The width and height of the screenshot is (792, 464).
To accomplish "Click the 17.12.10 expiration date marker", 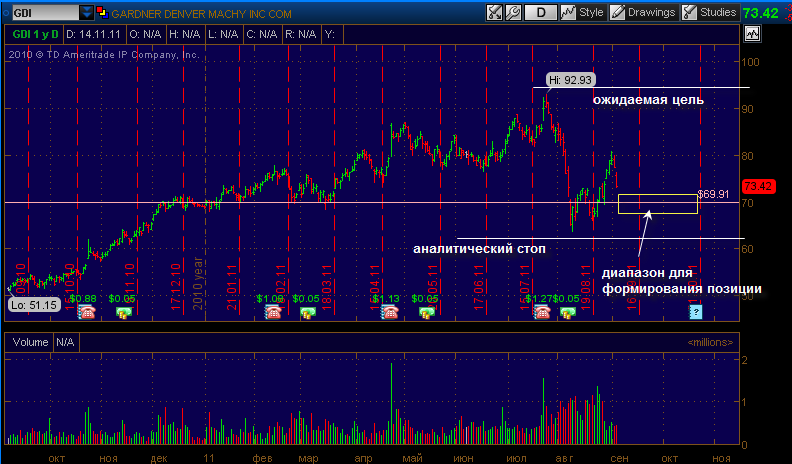I will point(176,286).
